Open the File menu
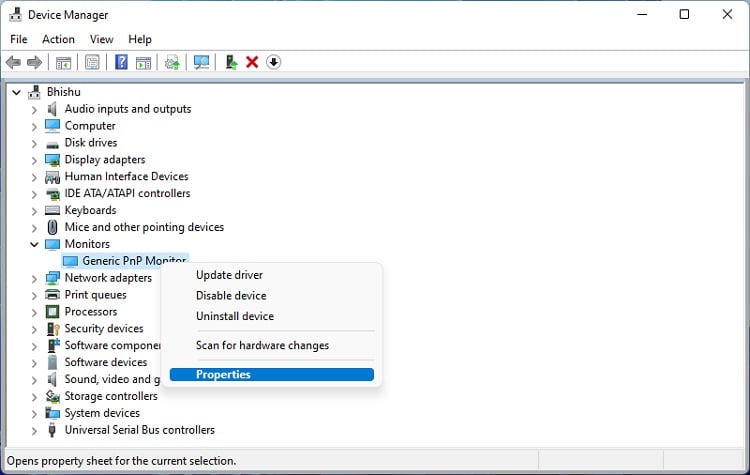Viewport: 750px width, 475px height. click(19, 39)
